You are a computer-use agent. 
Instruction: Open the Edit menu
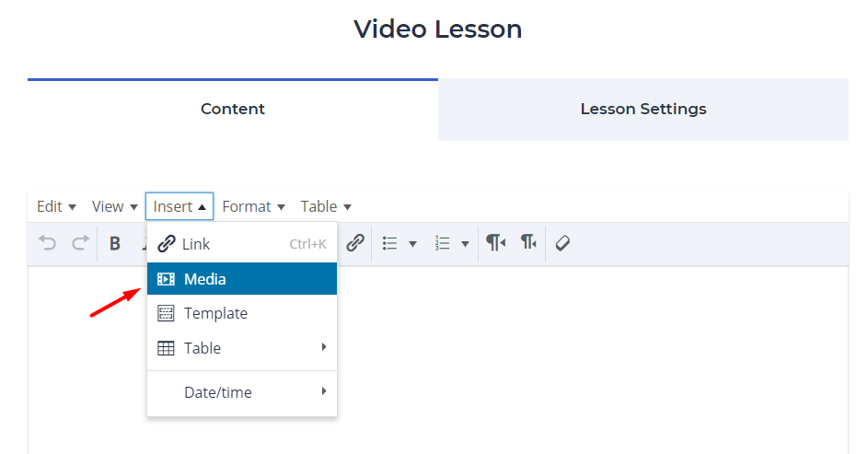[56, 206]
